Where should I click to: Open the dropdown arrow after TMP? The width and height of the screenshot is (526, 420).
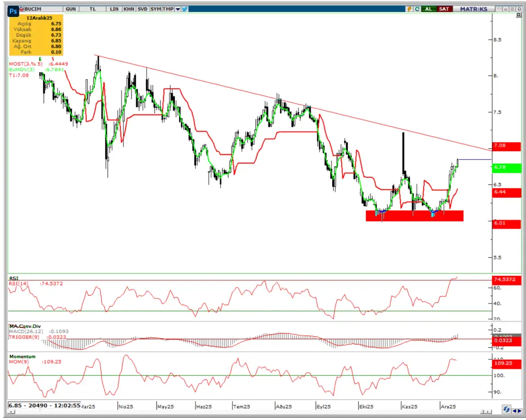coord(178,9)
